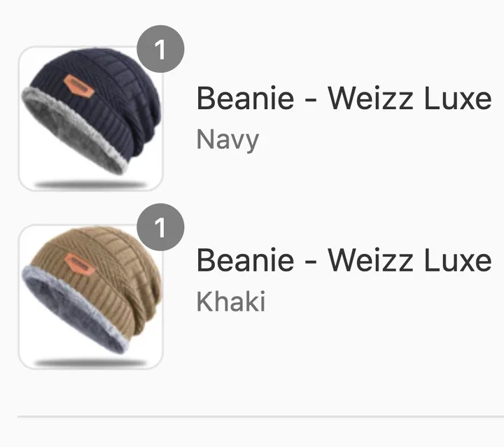The width and height of the screenshot is (504, 447).
Task: Click the orange leather patch on navy beanie
Action: pyautogui.click(x=79, y=86)
